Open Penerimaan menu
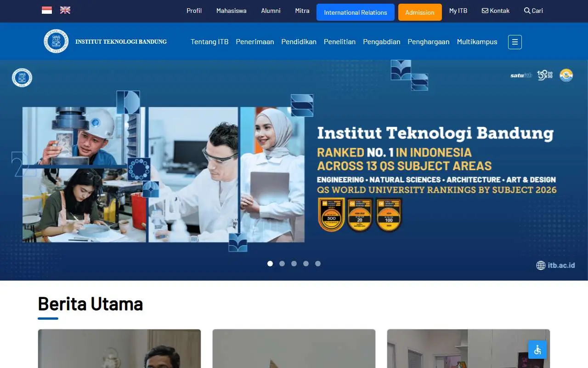 coord(255,42)
